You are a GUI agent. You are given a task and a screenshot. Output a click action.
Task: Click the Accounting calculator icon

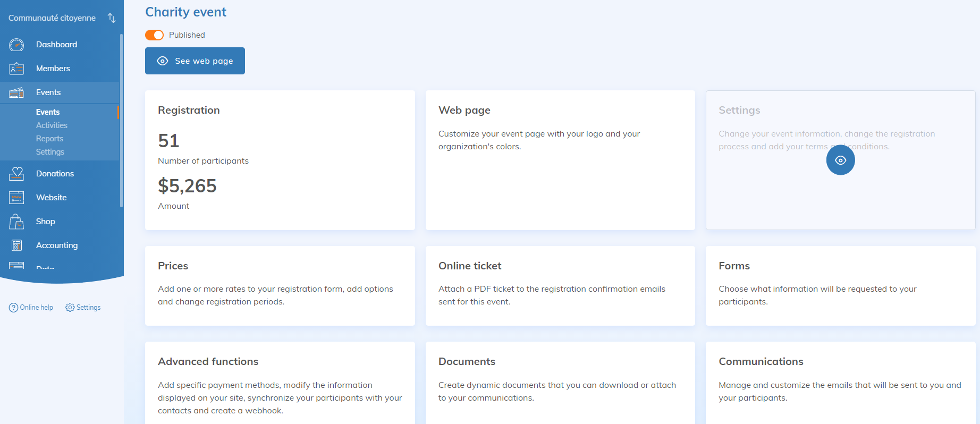pyautogui.click(x=16, y=245)
